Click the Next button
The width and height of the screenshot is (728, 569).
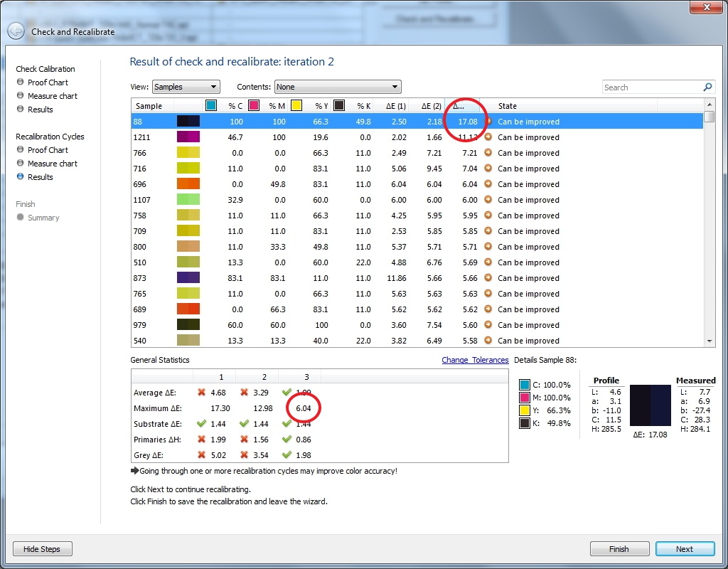click(x=685, y=548)
